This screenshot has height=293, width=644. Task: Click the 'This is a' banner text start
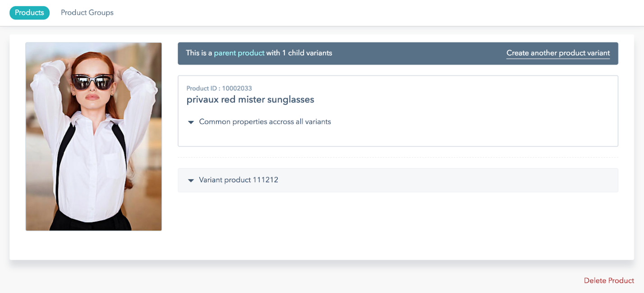pos(199,53)
